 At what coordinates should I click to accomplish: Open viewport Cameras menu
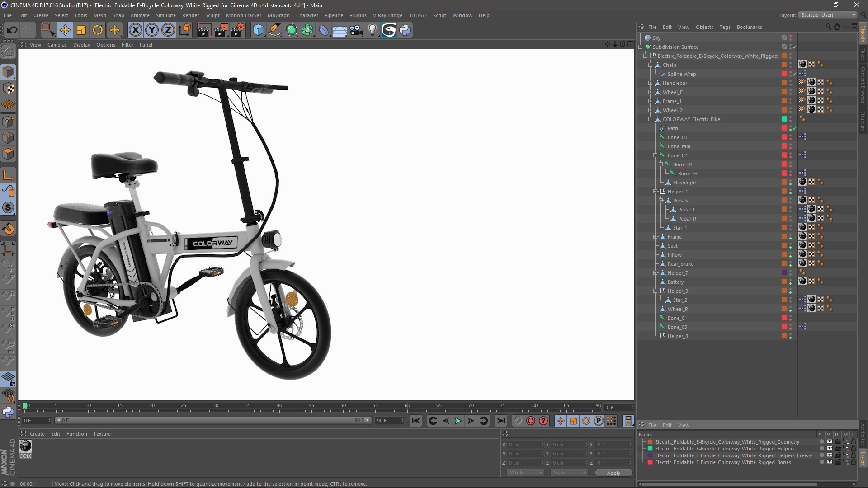[57, 45]
